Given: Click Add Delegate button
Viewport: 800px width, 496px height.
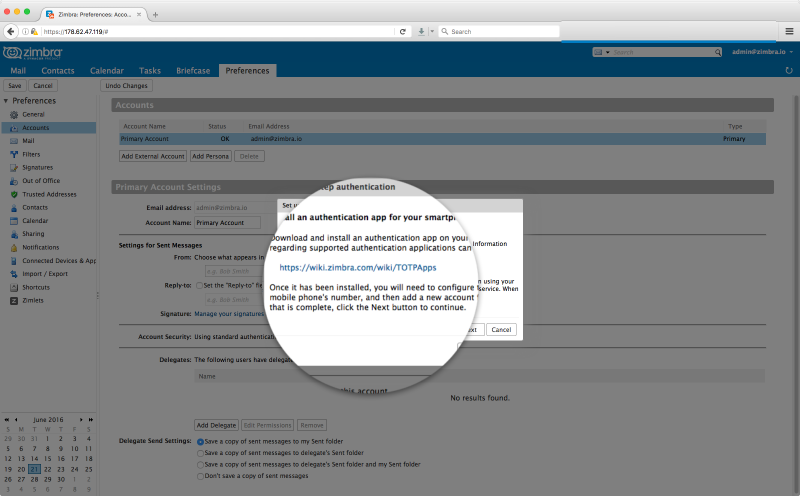Looking at the screenshot, I should (x=216, y=425).
